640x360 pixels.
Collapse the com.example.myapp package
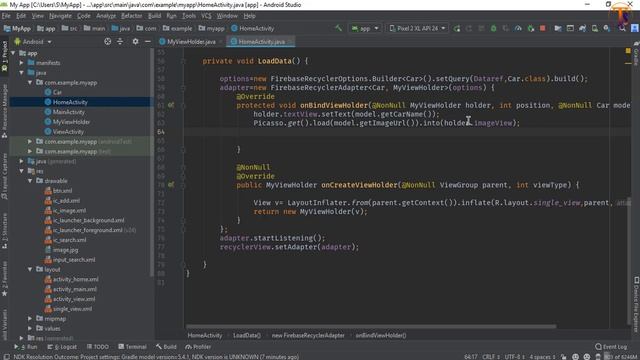[x=30, y=82]
